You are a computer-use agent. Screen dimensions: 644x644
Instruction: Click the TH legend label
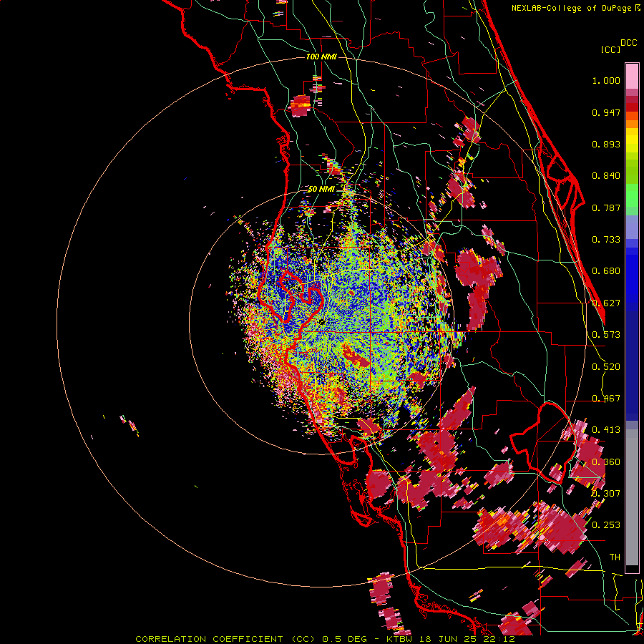[x=615, y=557]
